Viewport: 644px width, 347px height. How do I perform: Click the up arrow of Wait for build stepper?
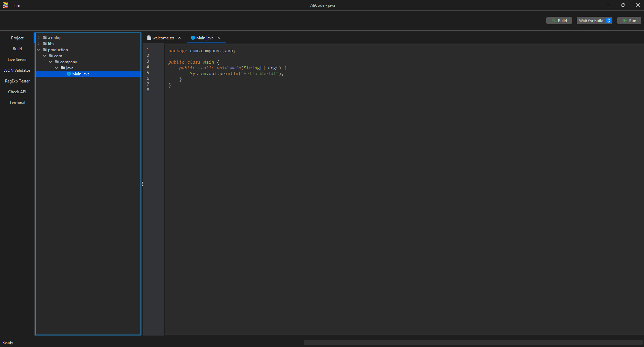[x=609, y=19]
